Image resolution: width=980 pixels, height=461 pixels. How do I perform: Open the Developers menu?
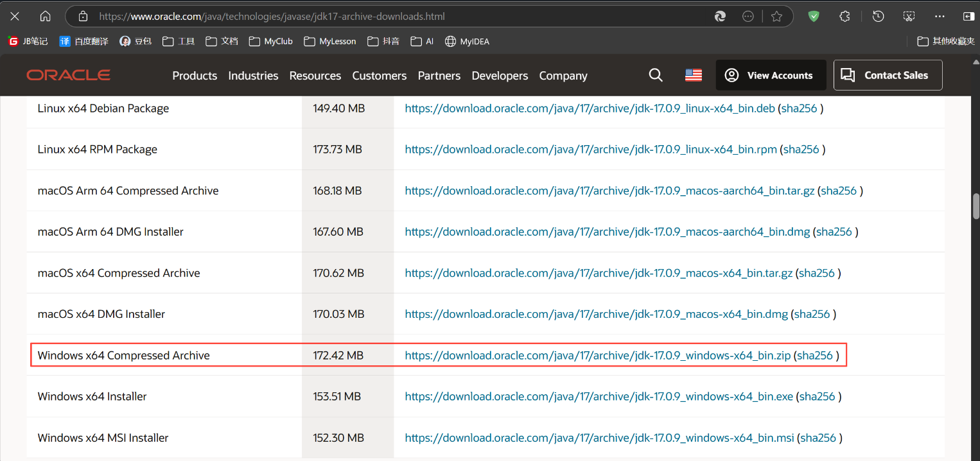tap(500, 76)
